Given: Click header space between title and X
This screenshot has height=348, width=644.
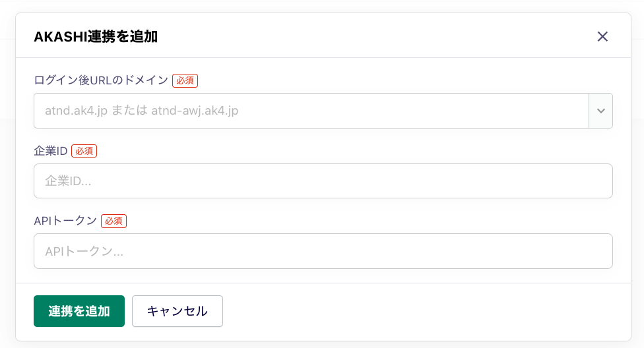Looking at the screenshot, I should (377, 36).
